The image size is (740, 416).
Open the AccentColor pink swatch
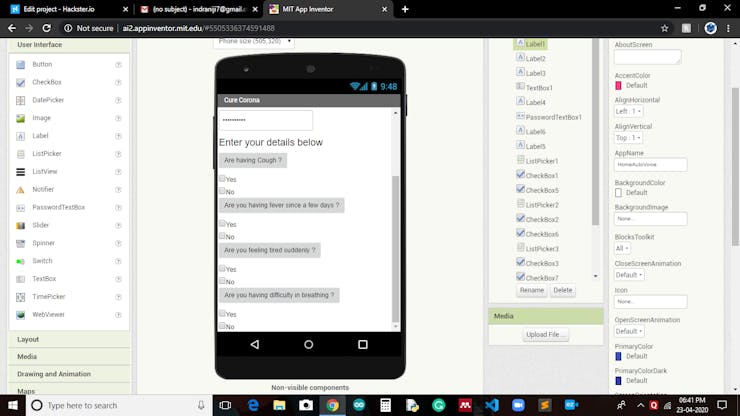click(618, 85)
